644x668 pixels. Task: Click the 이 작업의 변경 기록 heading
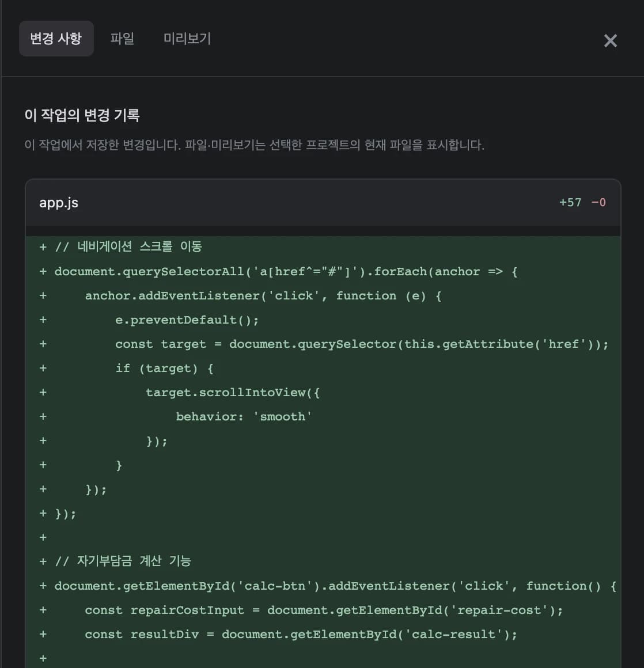point(82,115)
